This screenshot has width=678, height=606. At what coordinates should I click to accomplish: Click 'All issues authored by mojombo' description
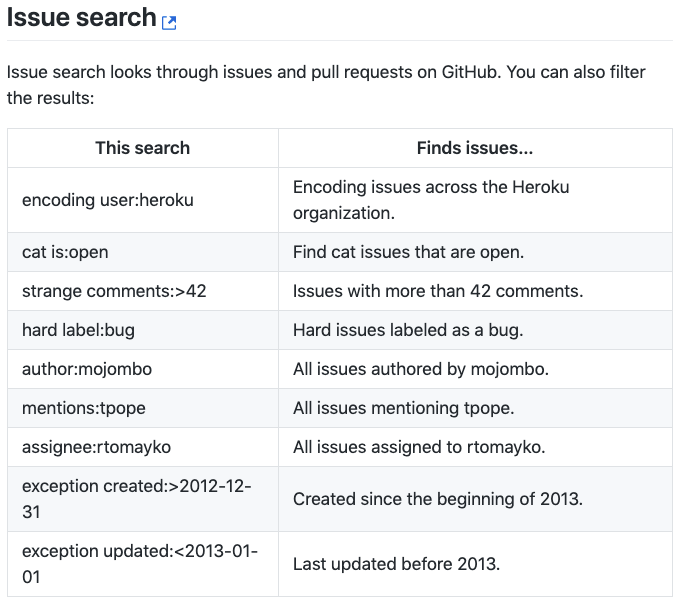[x=421, y=369]
